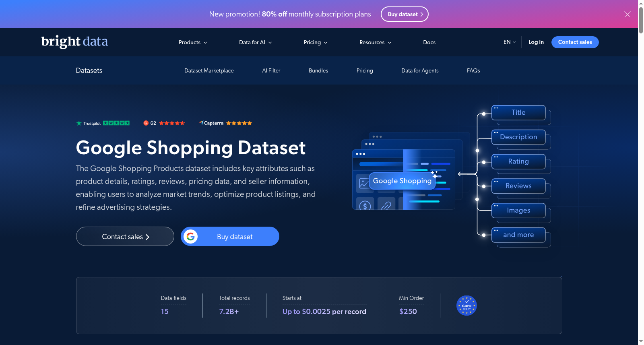This screenshot has width=644, height=345.
Task: Click the Bright Data logo
Action: click(x=74, y=41)
